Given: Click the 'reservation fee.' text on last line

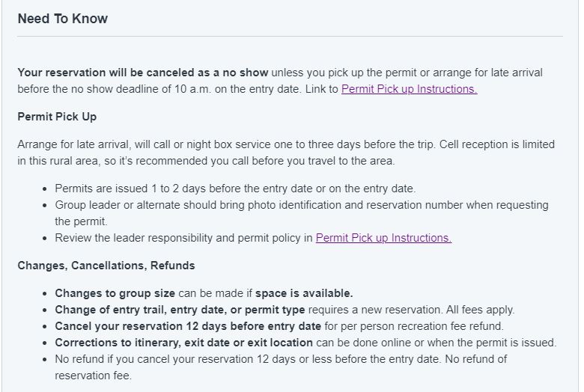Looking at the screenshot, I should pyautogui.click(x=94, y=376).
